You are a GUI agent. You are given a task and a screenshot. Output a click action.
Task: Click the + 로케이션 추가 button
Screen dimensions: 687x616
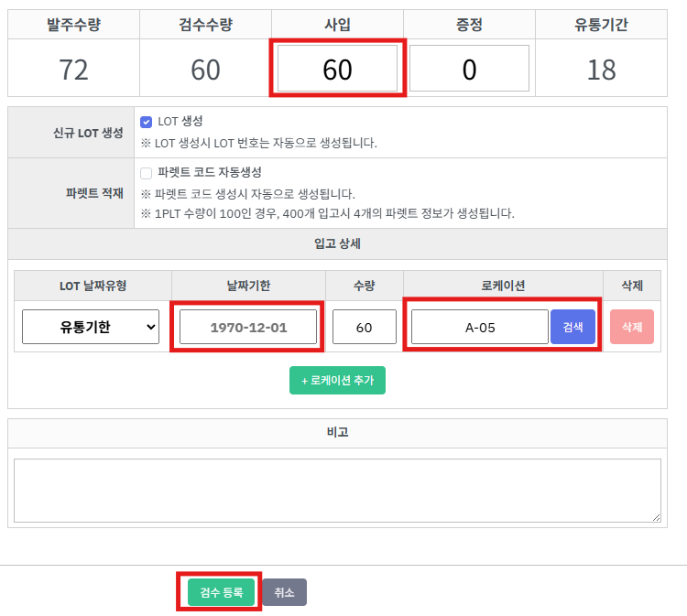[x=337, y=380]
